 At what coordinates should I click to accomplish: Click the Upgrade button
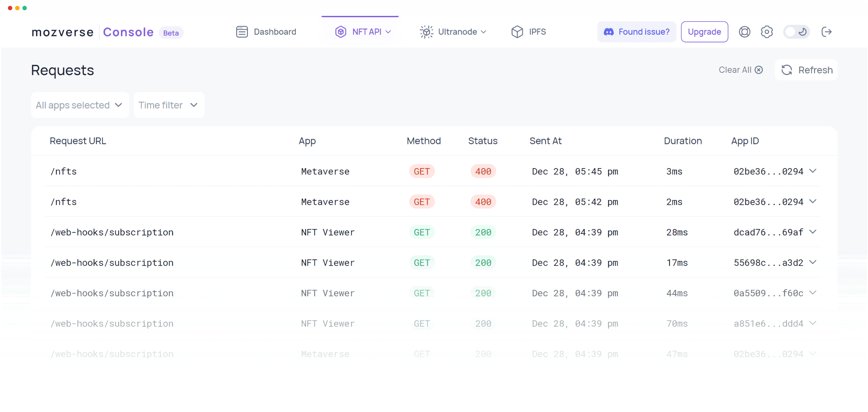tap(704, 32)
